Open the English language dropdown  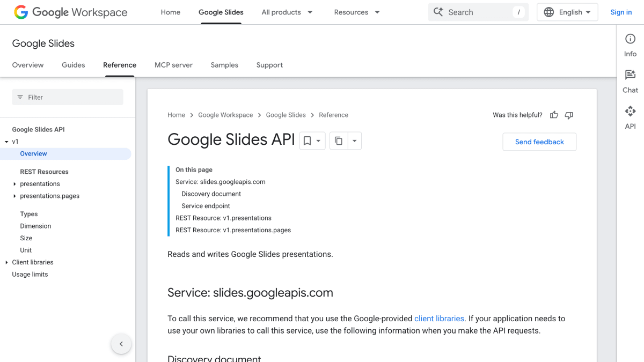click(568, 12)
